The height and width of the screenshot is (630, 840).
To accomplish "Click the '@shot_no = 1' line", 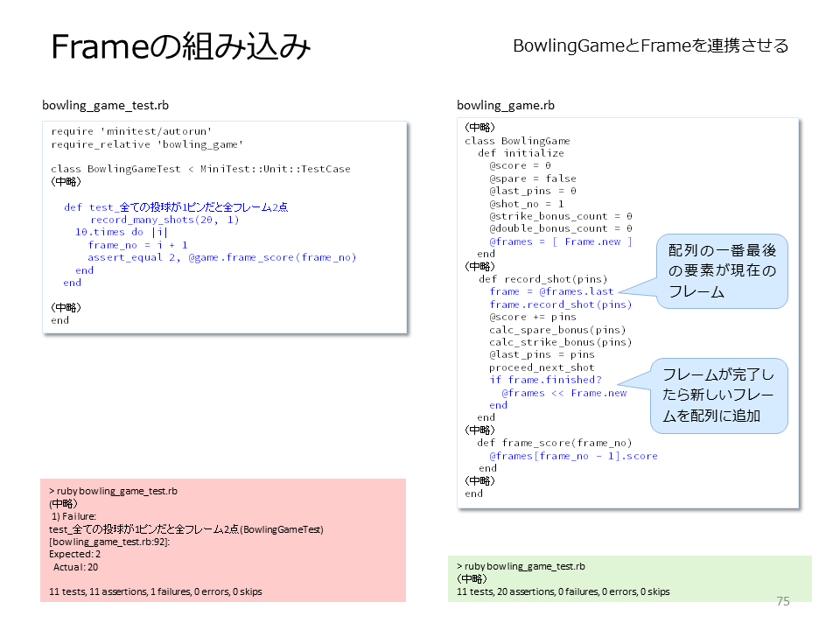I will (x=526, y=204).
